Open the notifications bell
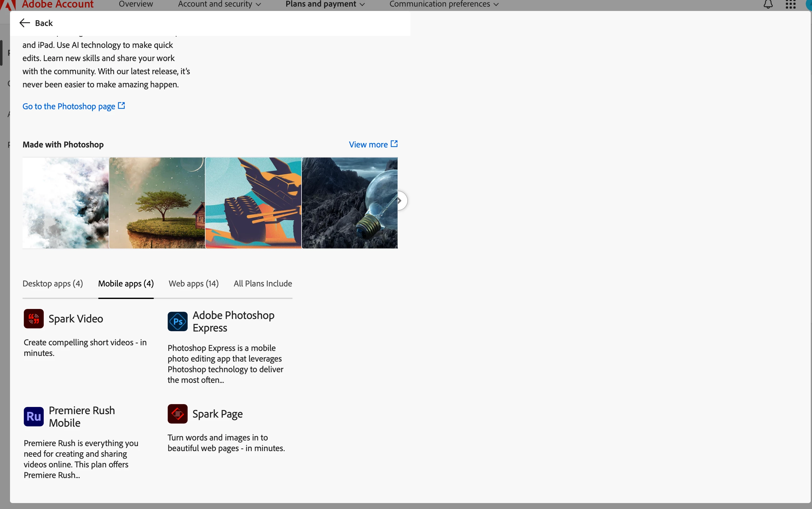 [768, 4]
